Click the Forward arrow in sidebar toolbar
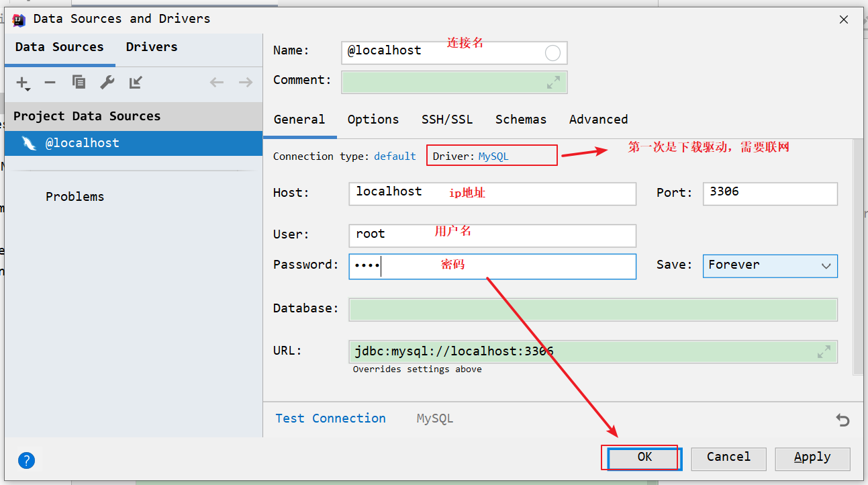This screenshot has width=868, height=485. 246,83
